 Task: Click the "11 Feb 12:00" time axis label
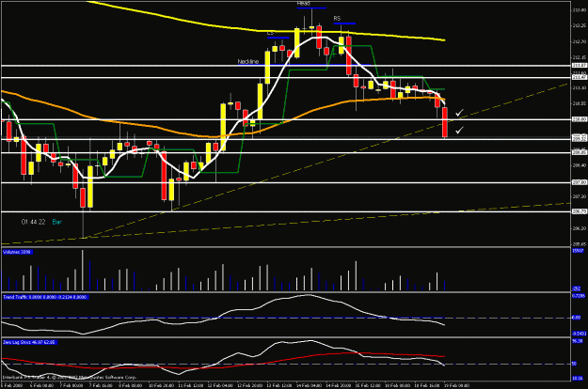point(190,385)
